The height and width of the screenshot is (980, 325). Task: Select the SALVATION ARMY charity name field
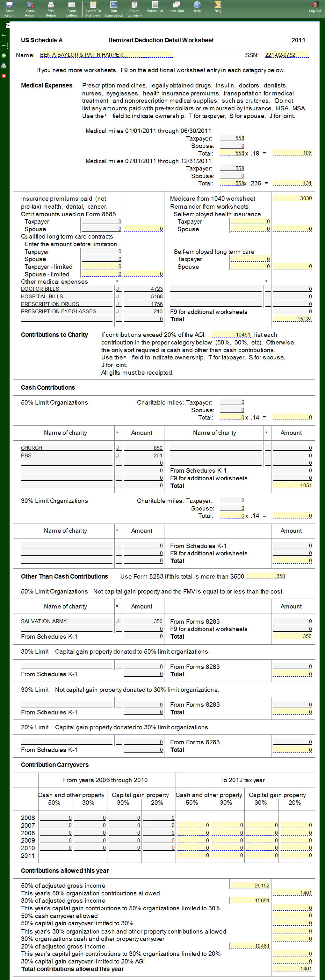click(x=44, y=621)
